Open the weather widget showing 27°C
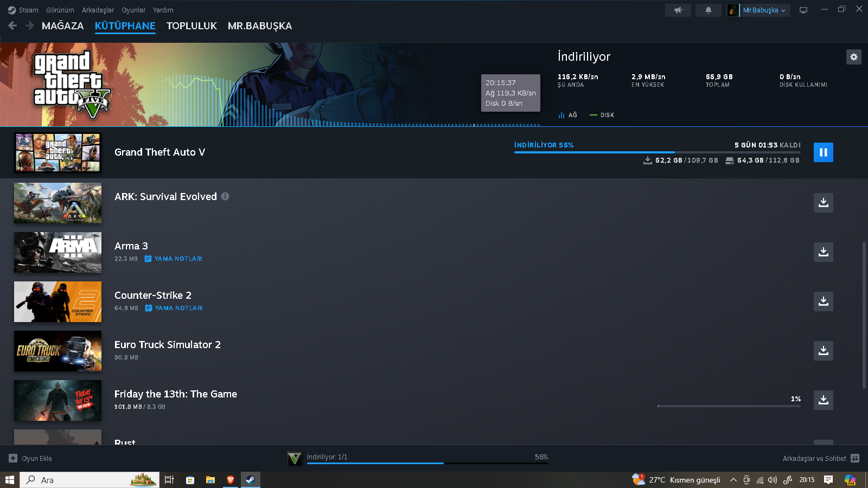The height and width of the screenshot is (488, 868). (x=676, y=480)
